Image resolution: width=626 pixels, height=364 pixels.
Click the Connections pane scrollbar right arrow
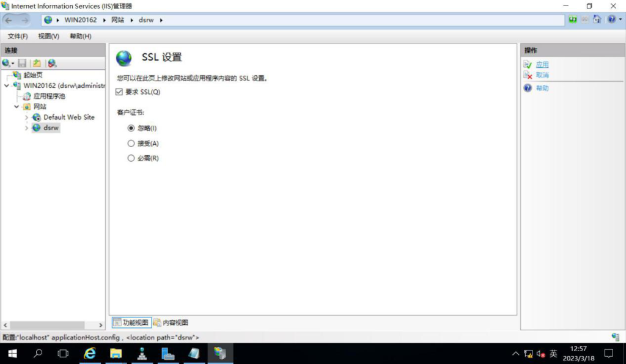coord(101,326)
